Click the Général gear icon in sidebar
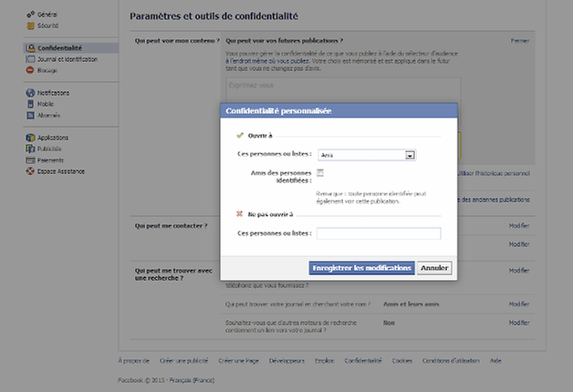 point(30,15)
